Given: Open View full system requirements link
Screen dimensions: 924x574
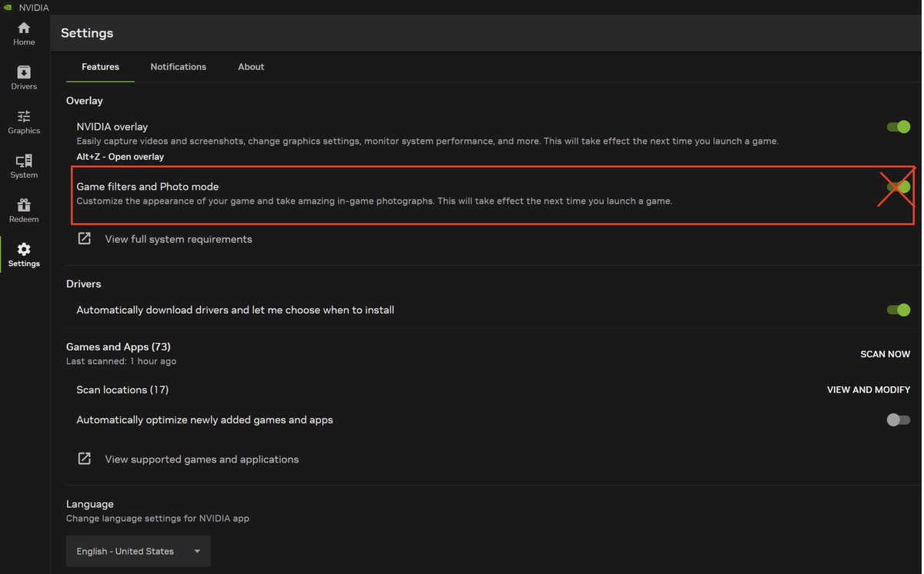Looking at the screenshot, I should coord(179,239).
